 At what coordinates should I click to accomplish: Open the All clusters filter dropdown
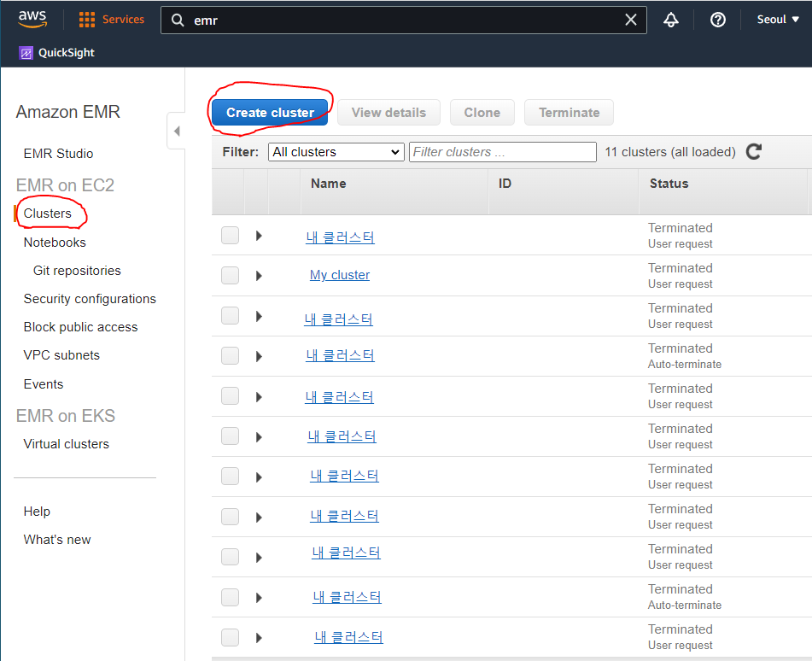point(336,152)
